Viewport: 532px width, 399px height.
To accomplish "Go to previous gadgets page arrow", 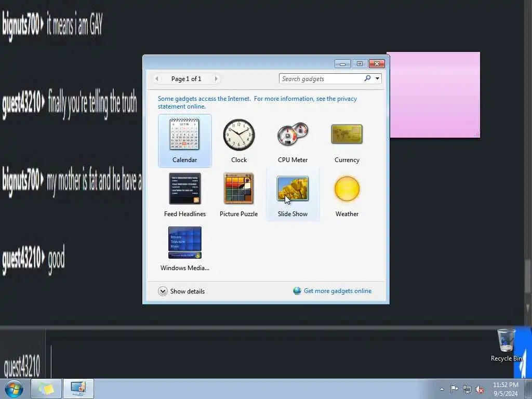I will (157, 79).
